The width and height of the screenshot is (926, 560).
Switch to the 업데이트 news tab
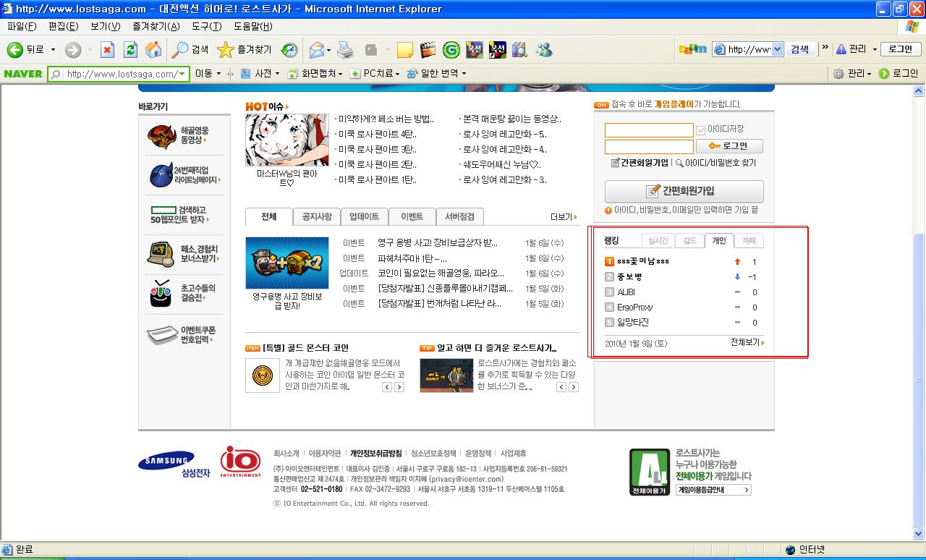[365, 217]
